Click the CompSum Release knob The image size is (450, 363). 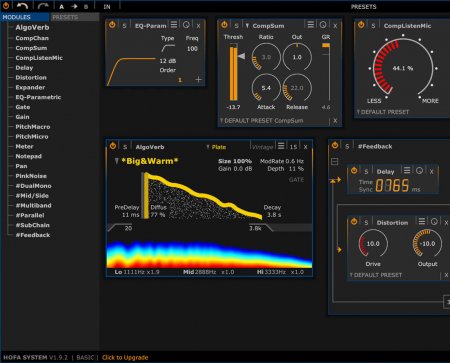(x=297, y=88)
